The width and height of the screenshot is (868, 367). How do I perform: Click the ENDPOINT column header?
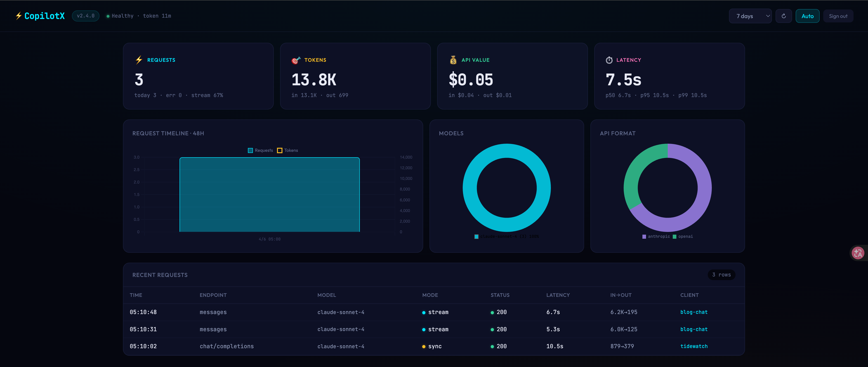click(213, 295)
